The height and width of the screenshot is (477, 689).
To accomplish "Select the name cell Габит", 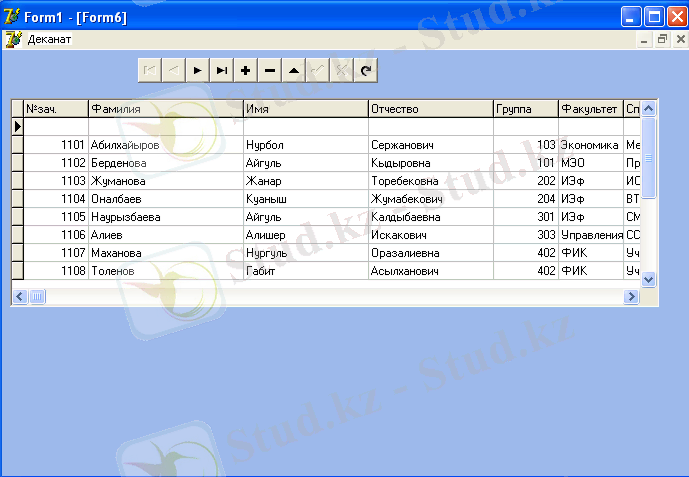I will point(306,271).
